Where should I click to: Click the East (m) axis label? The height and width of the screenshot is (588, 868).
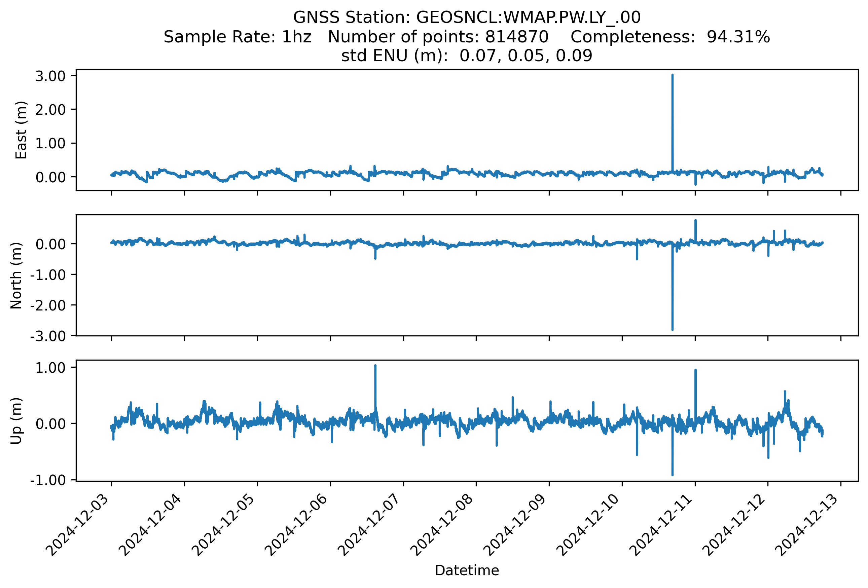pyautogui.click(x=21, y=130)
